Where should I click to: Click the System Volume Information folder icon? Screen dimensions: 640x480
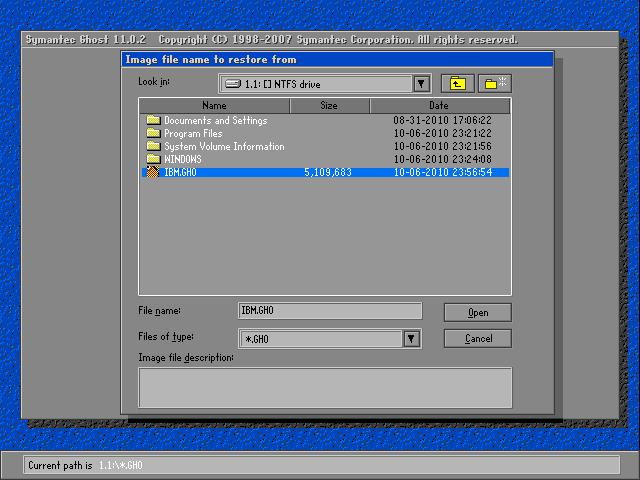point(153,146)
